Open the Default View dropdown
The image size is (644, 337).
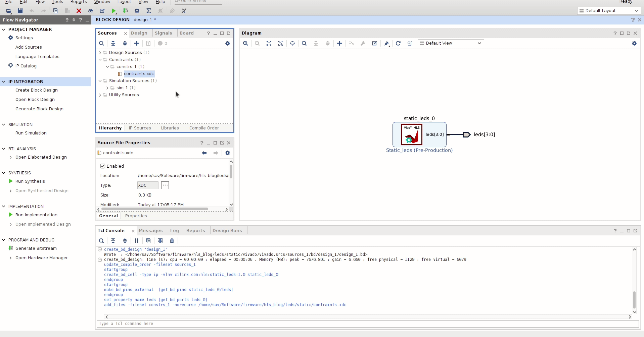click(x=451, y=43)
